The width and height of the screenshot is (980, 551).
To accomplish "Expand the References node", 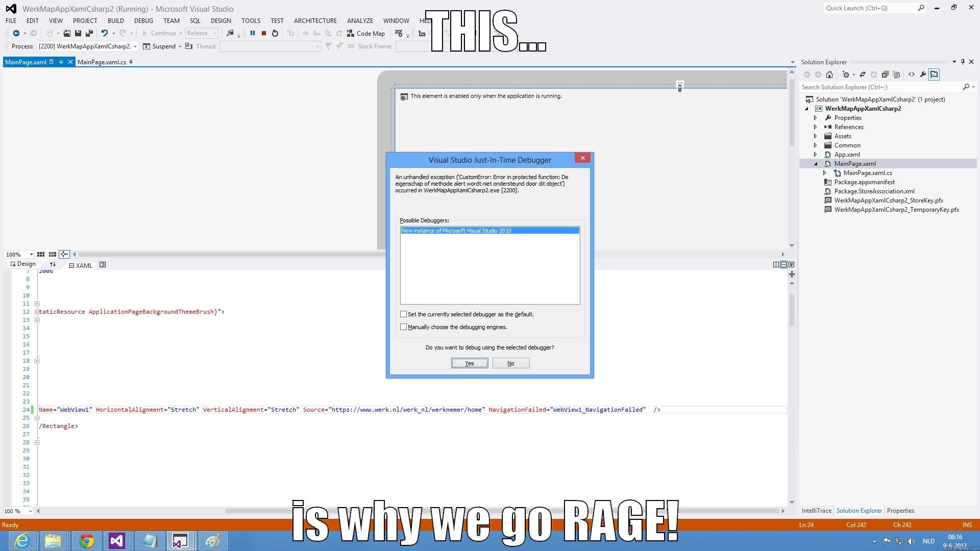I will click(816, 127).
